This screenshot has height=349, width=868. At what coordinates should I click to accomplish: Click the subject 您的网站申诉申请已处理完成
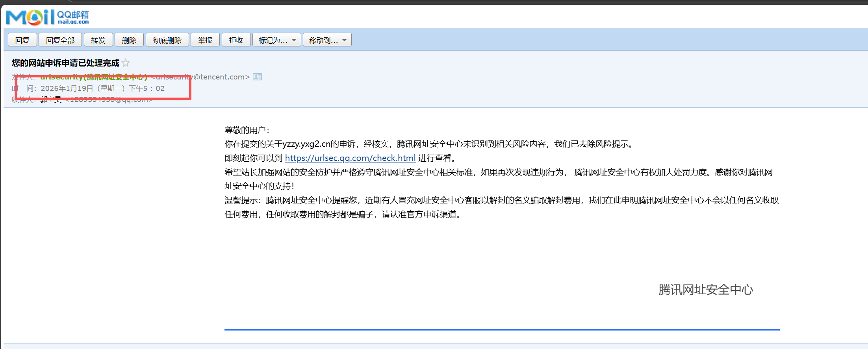(x=65, y=63)
